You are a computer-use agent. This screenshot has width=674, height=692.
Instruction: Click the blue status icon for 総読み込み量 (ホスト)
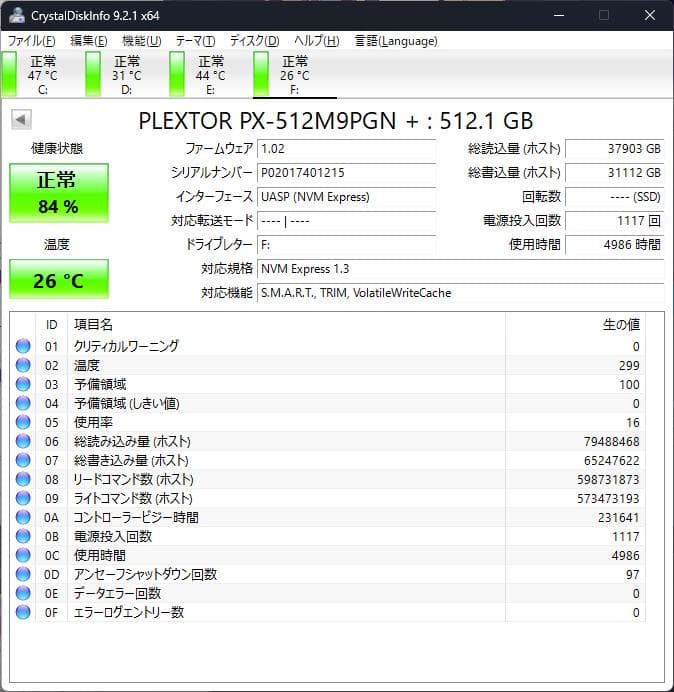point(23,441)
